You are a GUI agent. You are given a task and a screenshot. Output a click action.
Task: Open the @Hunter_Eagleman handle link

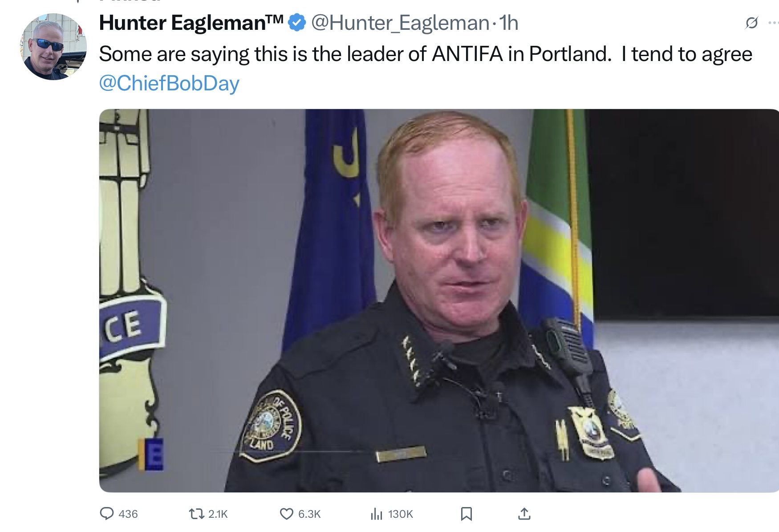pyautogui.click(x=400, y=23)
